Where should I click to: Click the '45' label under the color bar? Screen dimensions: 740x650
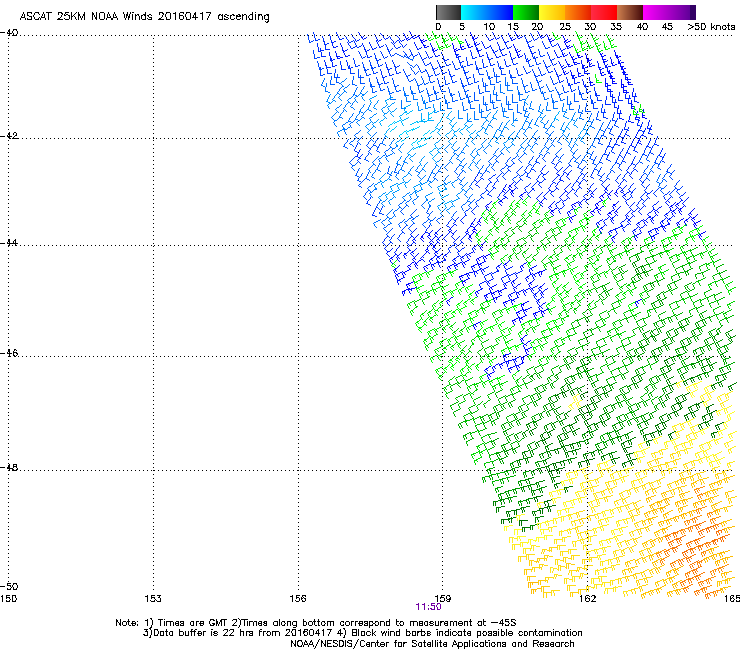click(667, 26)
